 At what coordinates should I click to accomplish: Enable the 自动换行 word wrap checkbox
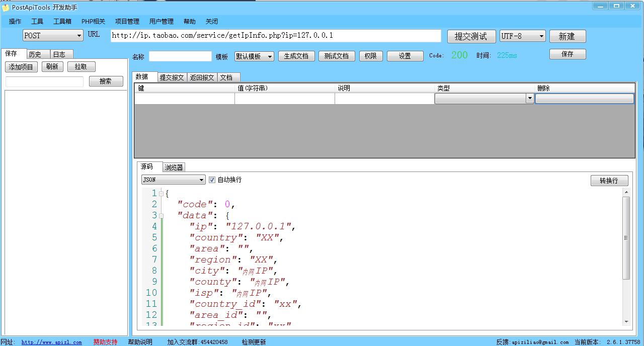(212, 180)
